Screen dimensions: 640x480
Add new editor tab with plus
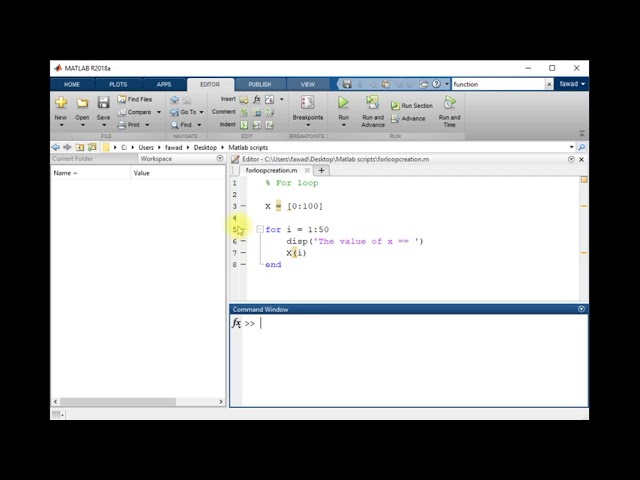tap(321, 171)
